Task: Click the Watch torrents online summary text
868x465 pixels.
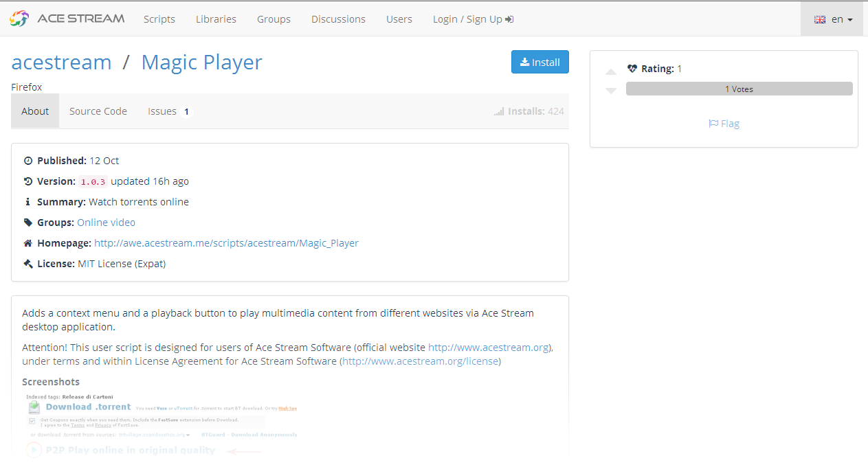Action: point(139,202)
